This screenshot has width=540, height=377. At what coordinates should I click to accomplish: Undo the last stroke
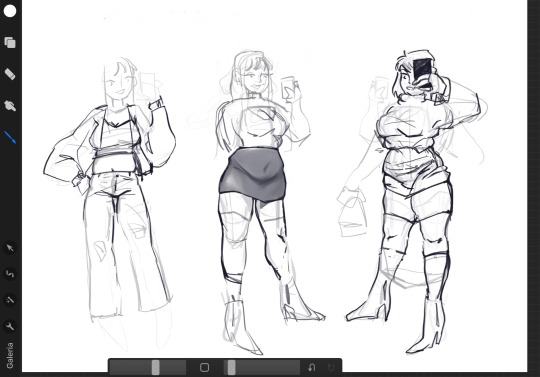coord(312,367)
